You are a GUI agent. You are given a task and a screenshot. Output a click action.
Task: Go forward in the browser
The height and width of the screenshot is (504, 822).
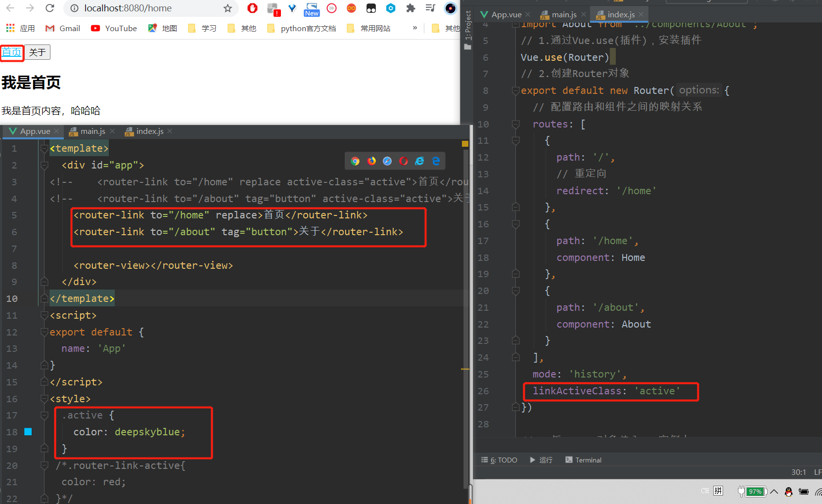(x=30, y=8)
